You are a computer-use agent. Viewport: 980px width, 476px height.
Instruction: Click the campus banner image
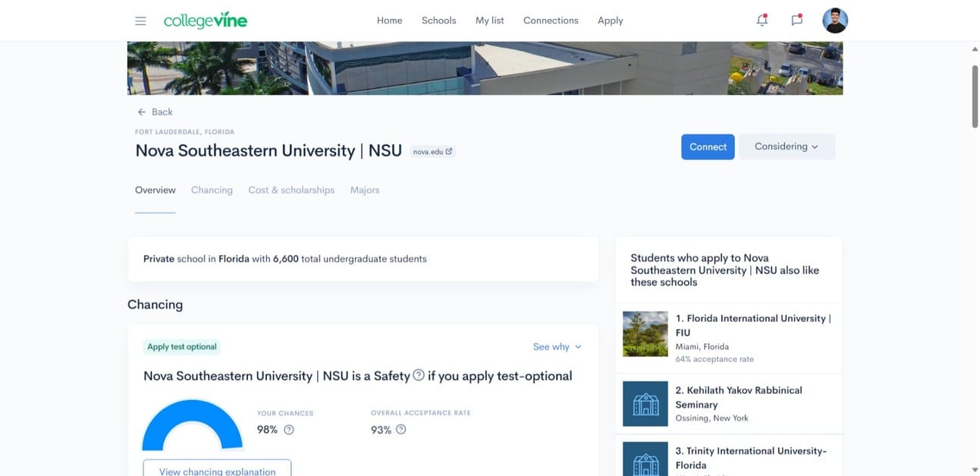point(485,68)
